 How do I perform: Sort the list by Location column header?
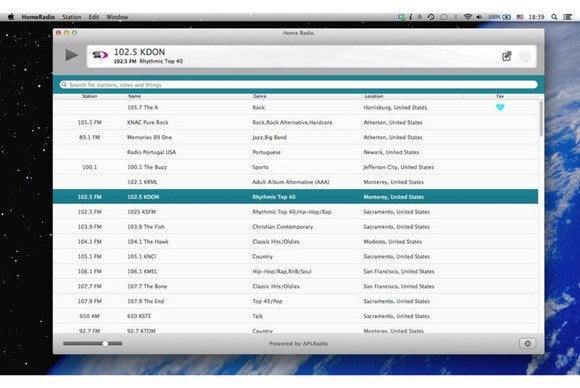[x=374, y=96]
